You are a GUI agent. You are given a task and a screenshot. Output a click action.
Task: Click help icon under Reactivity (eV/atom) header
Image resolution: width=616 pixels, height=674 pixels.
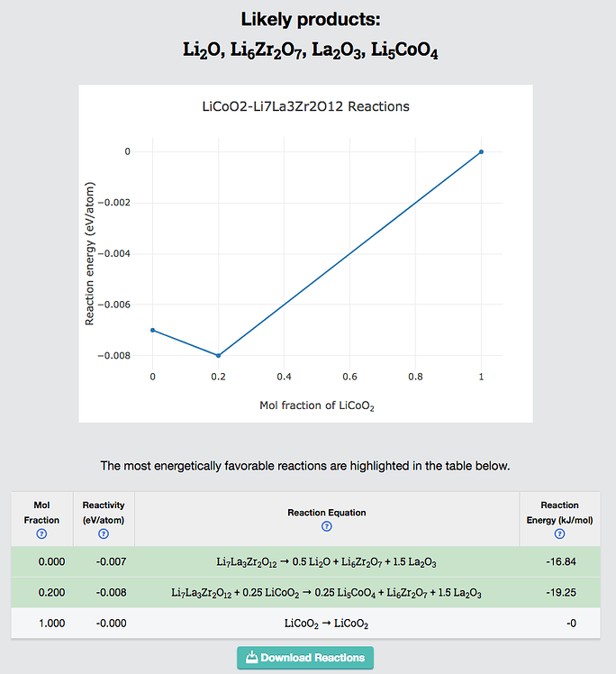pyautogui.click(x=104, y=533)
